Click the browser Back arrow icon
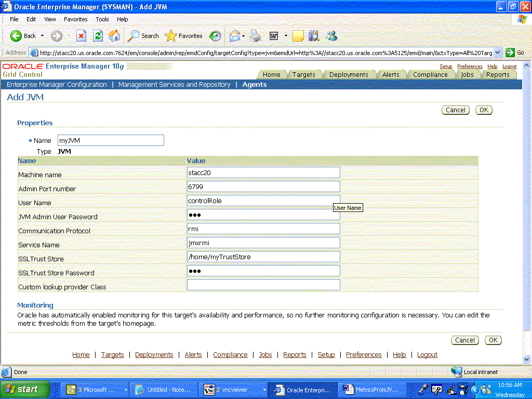The width and height of the screenshot is (532, 399). [x=16, y=36]
